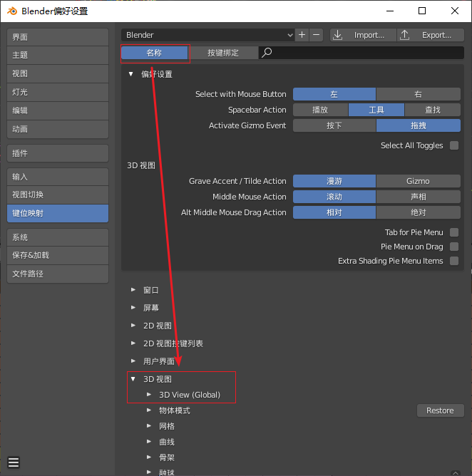Set Spacebar Action to 查找
The image size is (472, 476).
(x=433, y=110)
